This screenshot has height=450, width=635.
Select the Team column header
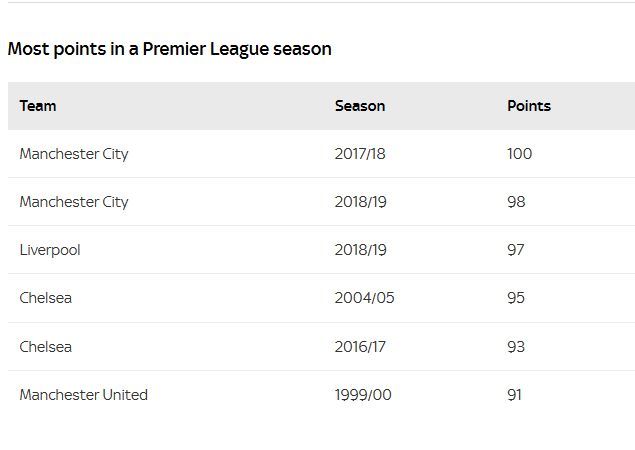point(38,106)
